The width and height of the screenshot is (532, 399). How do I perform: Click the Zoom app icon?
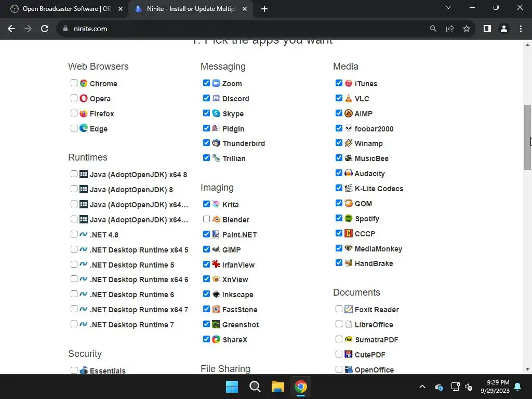pyautogui.click(x=216, y=83)
